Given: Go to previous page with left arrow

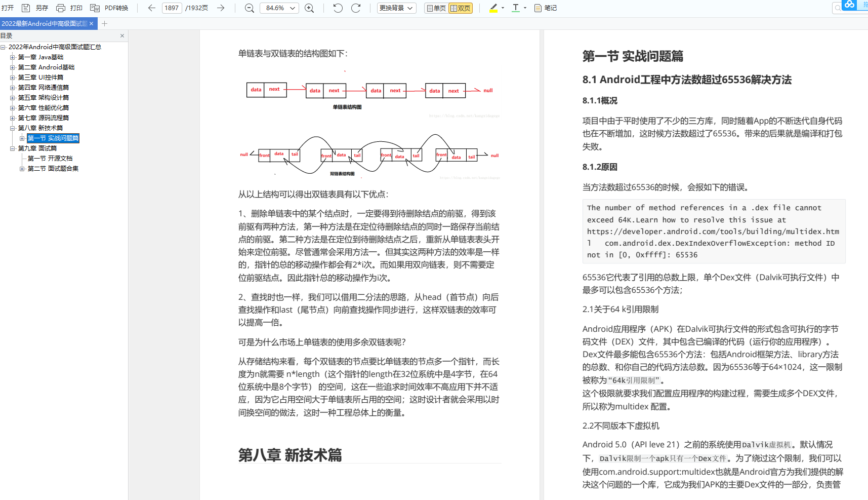Looking at the screenshot, I should (151, 8).
